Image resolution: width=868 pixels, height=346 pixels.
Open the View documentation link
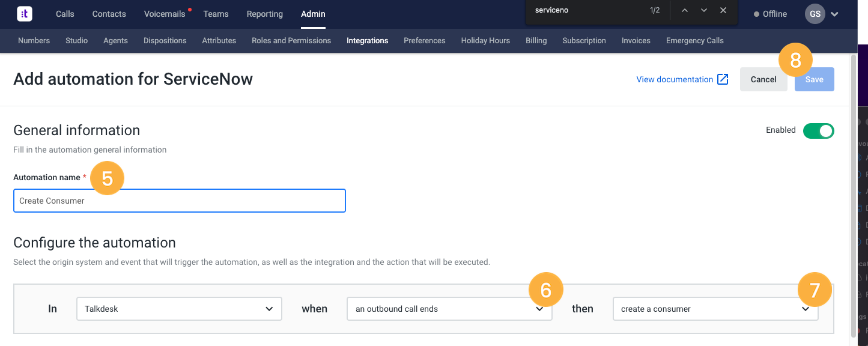675,79
